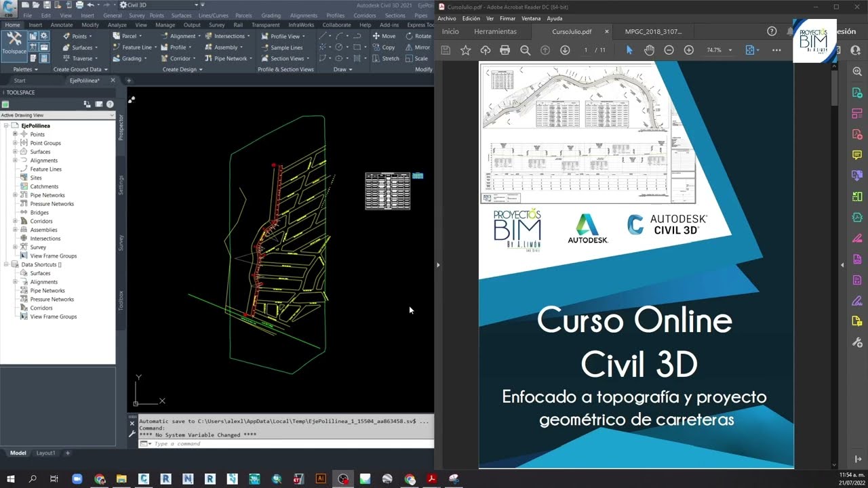Expand the Point Groups tree node
Image resolution: width=868 pixels, height=488 pixels.
[15, 143]
